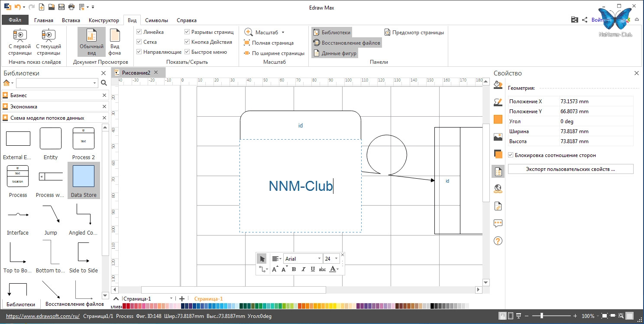Switch to Вид фона background view

tap(115, 42)
